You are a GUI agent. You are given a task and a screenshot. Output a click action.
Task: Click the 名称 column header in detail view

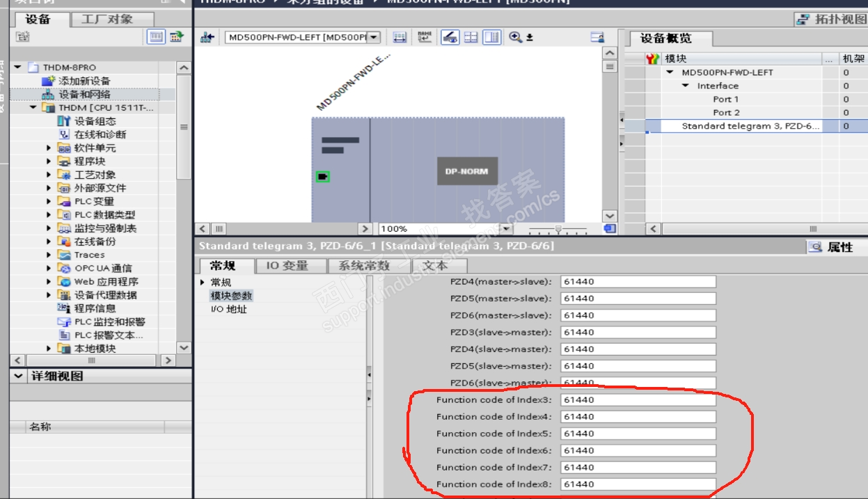click(40, 427)
